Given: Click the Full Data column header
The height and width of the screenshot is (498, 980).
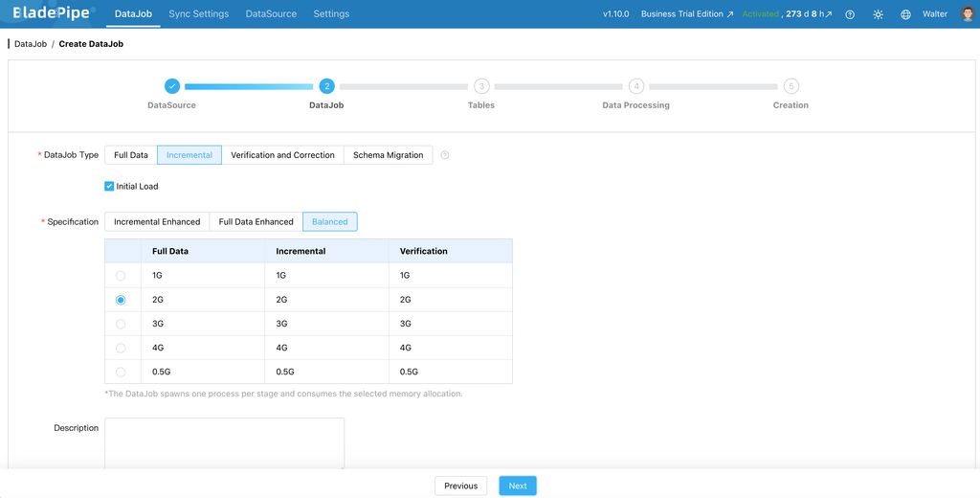Looking at the screenshot, I should tap(170, 251).
